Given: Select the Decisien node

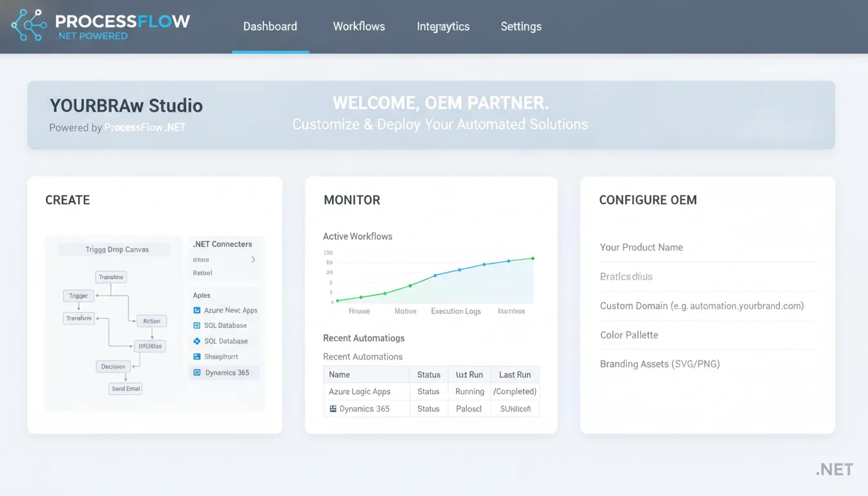Looking at the screenshot, I should coord(114,366).
